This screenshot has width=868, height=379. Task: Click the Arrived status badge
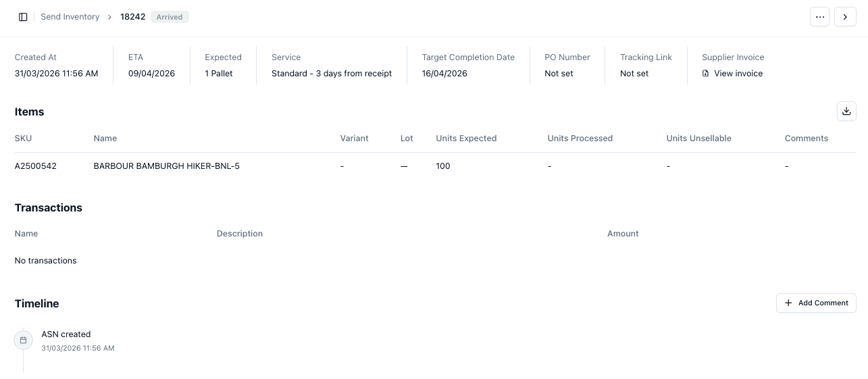[x=170, y=17]
